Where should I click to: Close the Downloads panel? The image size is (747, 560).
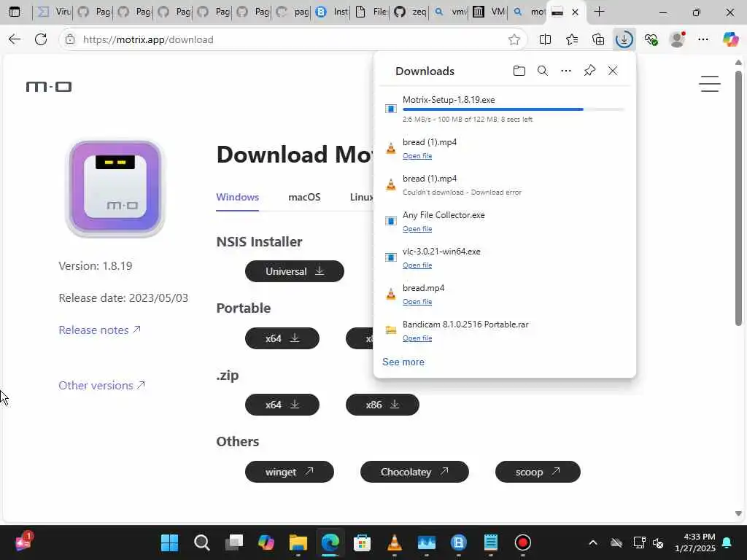point(613,71)
